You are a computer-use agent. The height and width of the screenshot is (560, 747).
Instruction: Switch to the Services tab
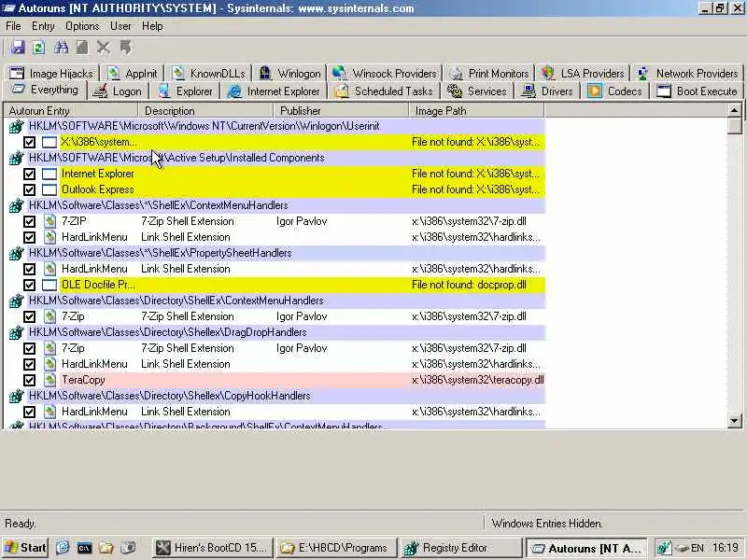478,91
